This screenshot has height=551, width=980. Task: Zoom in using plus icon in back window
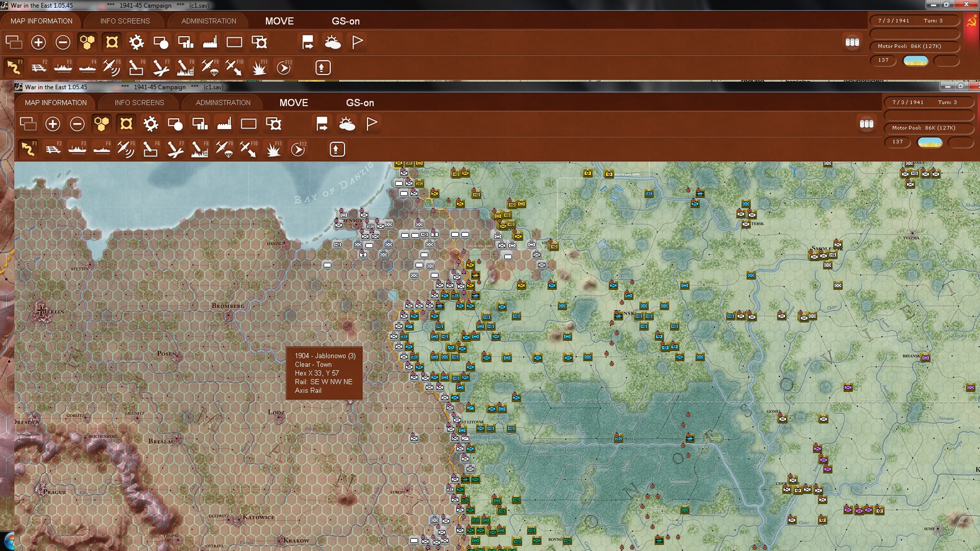coord(38,42)
